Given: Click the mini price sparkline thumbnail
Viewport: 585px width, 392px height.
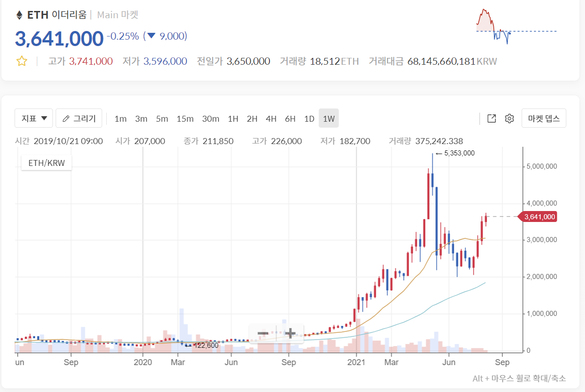Looking at the screenshot, I should tap(516, 27).
